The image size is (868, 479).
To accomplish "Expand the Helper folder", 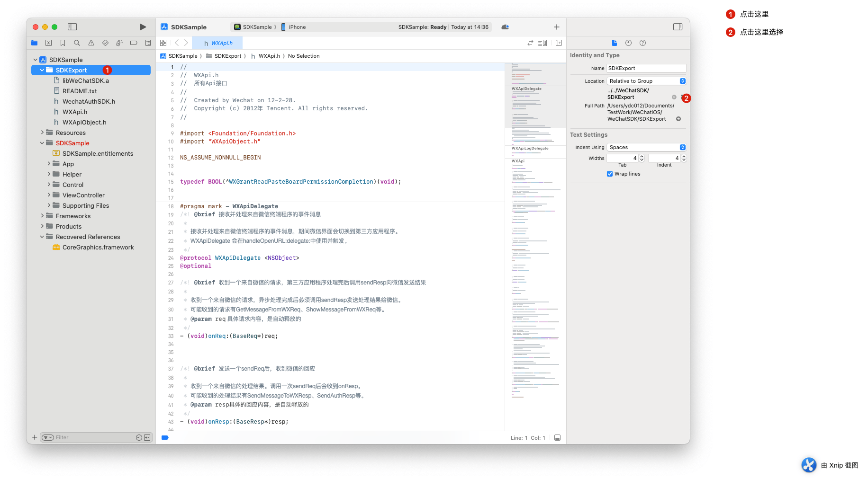I will click(49, 174).
